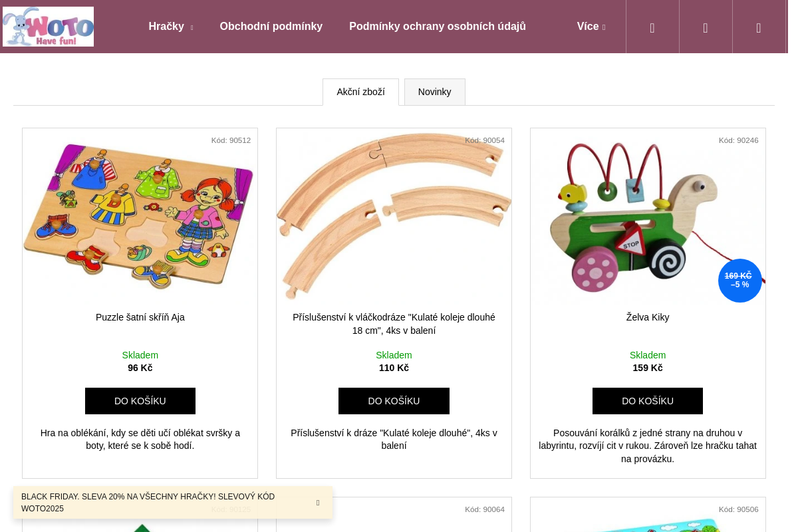Click the Želva Kiky product title
Image resolution: width=798 pixels, height=532 pixels.
pos(648,317)
